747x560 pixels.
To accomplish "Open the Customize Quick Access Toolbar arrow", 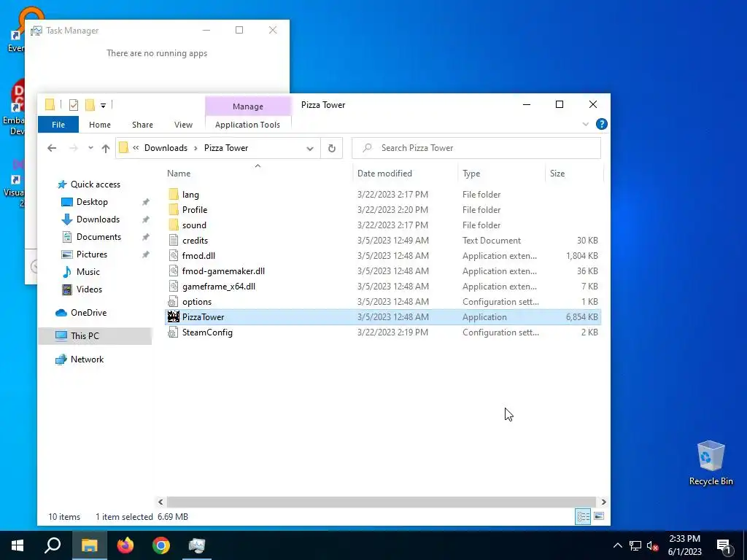I will point(103,105).
